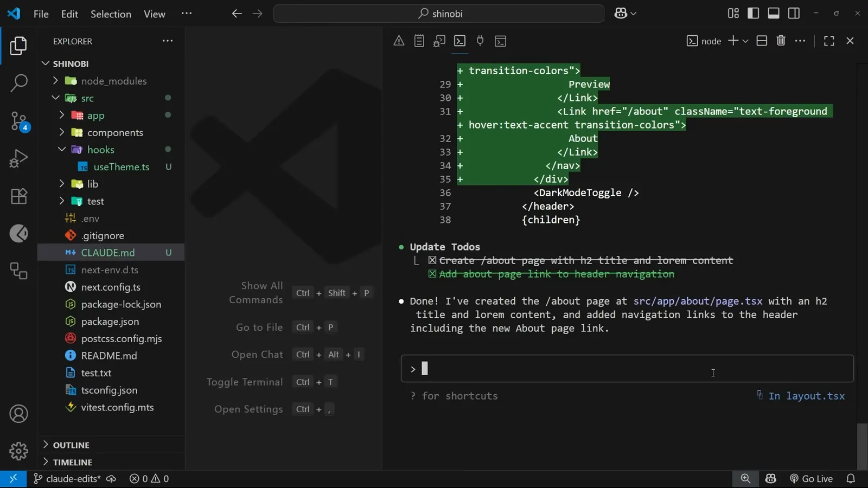Click claude-edits branch in status bar
The width and height of the screenshot is (868, 488).
point(67,479)
